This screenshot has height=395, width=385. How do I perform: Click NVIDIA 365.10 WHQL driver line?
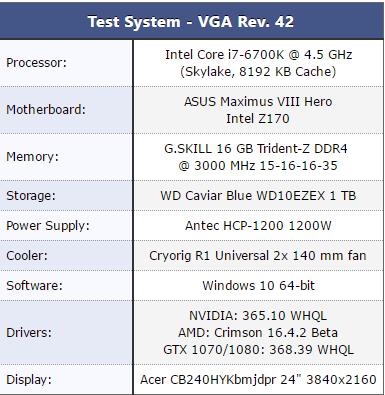click(258, 316)
